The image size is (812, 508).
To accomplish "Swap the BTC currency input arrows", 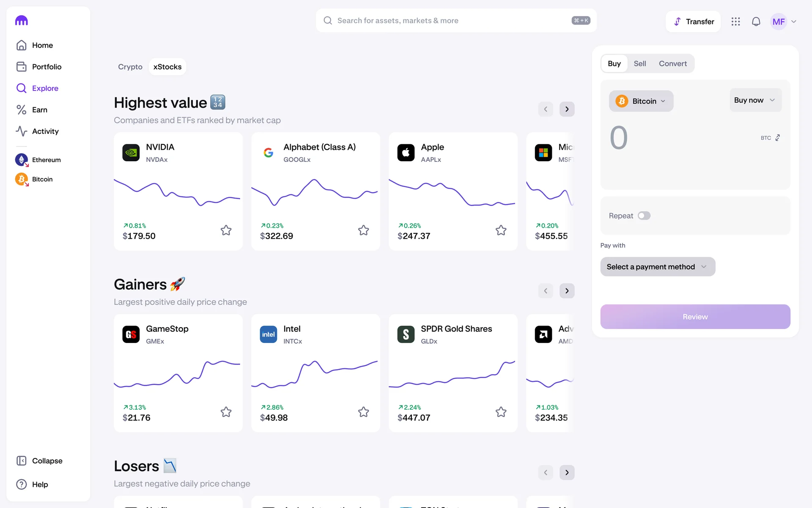I will tap(777, 138).
